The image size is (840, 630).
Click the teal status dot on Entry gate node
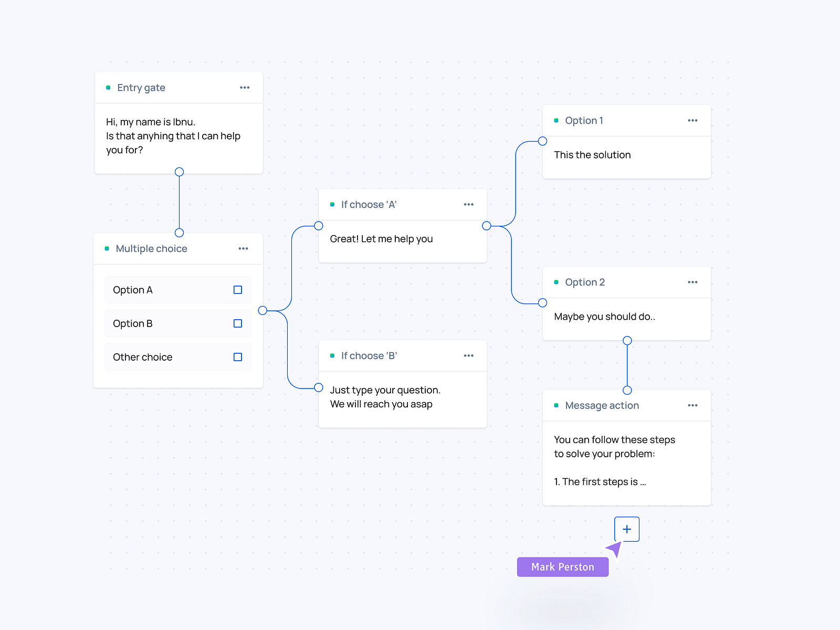pos(108,87)
